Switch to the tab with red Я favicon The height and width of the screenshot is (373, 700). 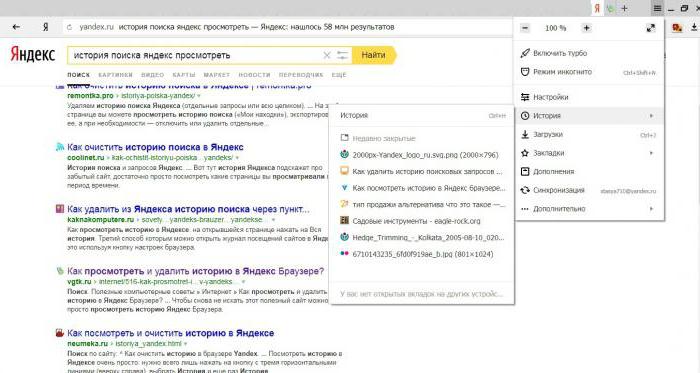(x=597, y=8)
